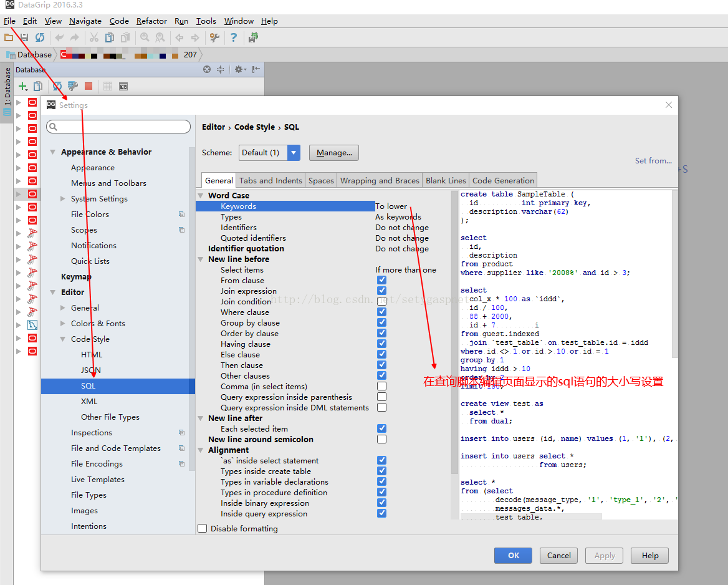Collapse the Appearance & Behavior section

(x=53, y=152)
